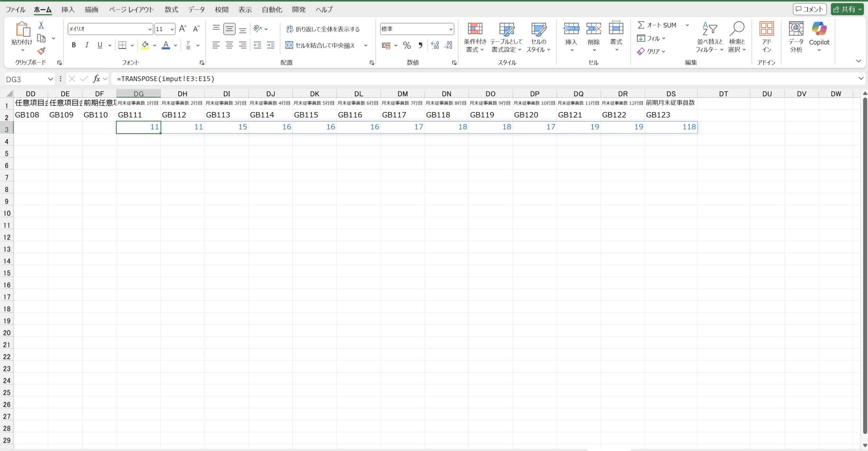Click the コメント button
This screenshot has height=451, width=868.
point(809,9)
